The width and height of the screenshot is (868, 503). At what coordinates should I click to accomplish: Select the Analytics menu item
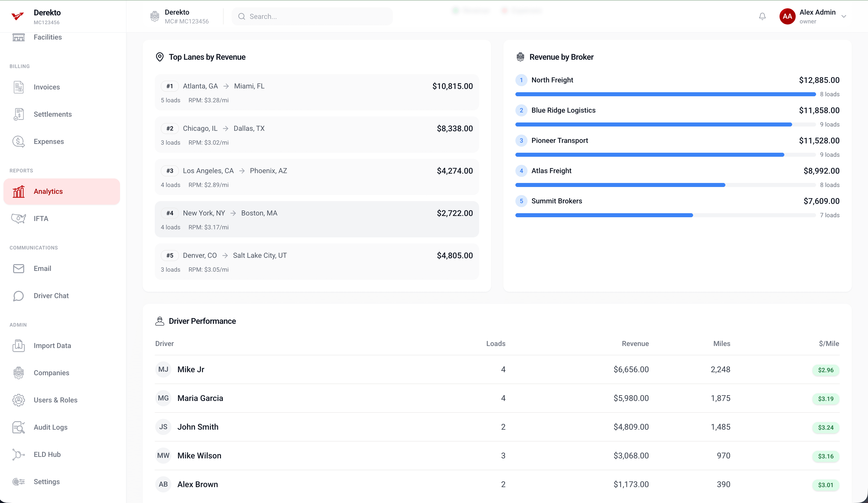click(x=62, y=191)
